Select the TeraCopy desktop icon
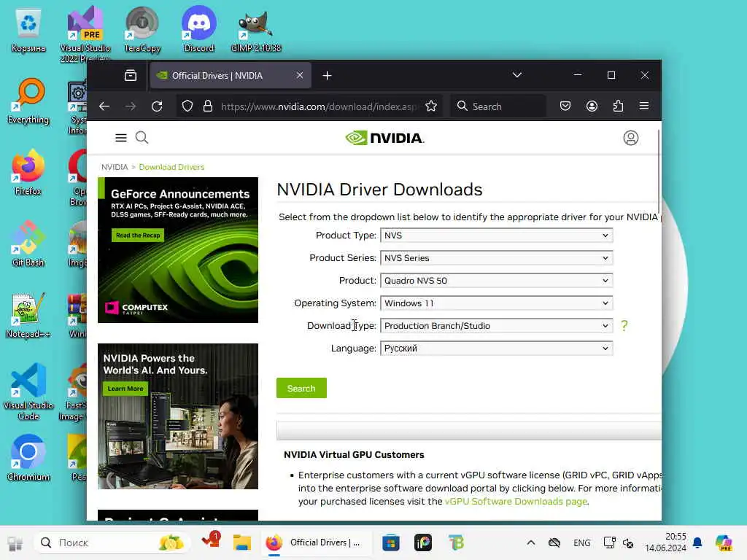The height and width of the screenshot is (560, 747). [142, 28]
